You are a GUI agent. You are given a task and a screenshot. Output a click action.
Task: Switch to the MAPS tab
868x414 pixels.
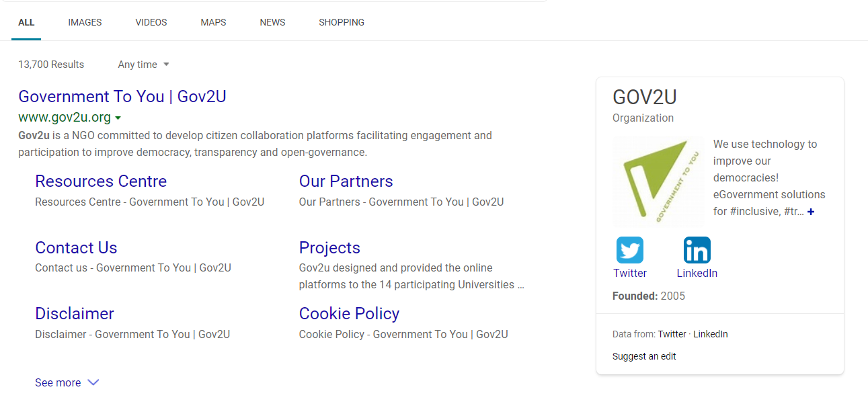[x=213, y=22]
